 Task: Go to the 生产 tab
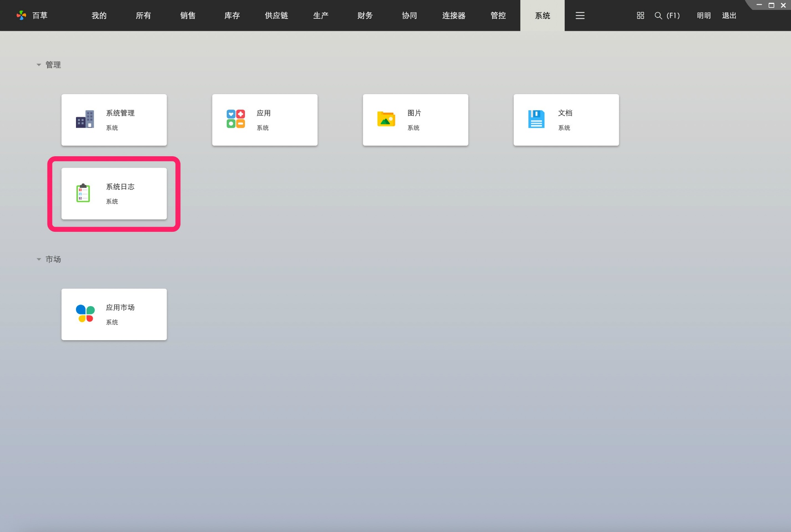[x=321, y=15]
